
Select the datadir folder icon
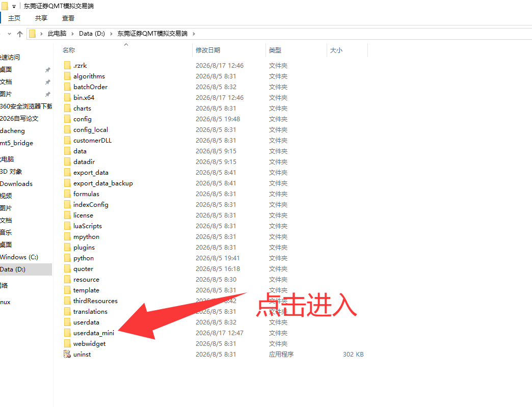point(67,162)
